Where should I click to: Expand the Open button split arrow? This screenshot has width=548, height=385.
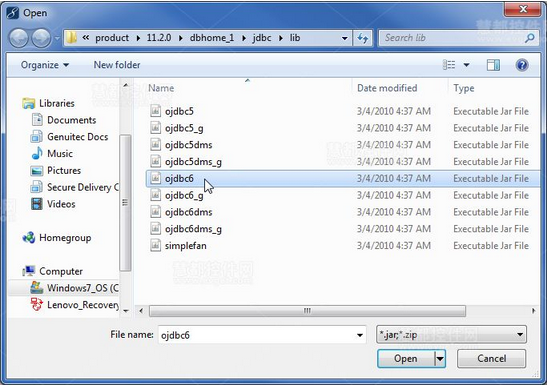(440, 358)
